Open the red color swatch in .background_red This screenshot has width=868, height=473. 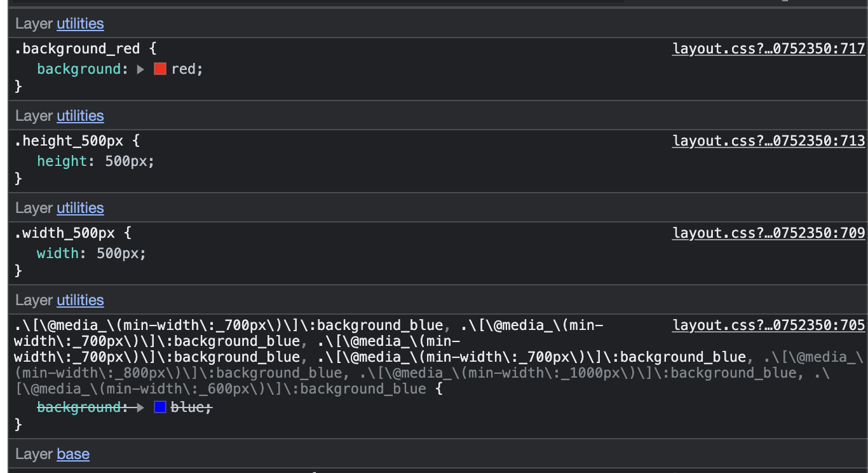(x=159, y=69)
